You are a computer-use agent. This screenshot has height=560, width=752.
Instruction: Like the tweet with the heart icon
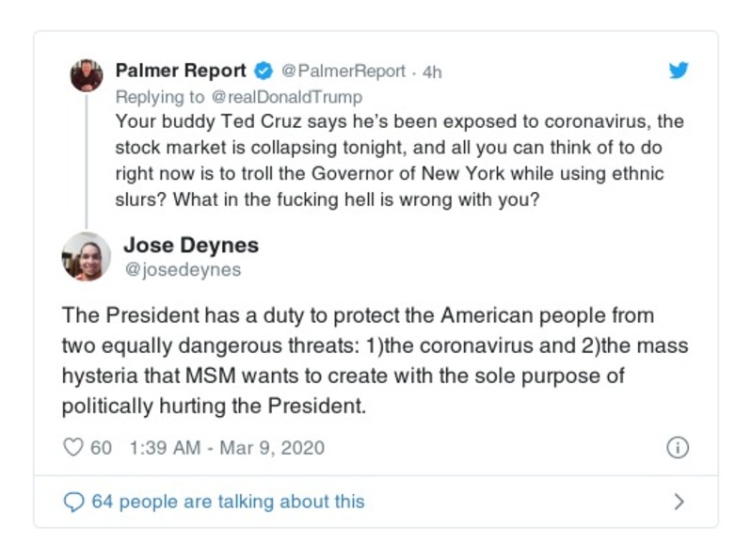(x=72, y=448)
